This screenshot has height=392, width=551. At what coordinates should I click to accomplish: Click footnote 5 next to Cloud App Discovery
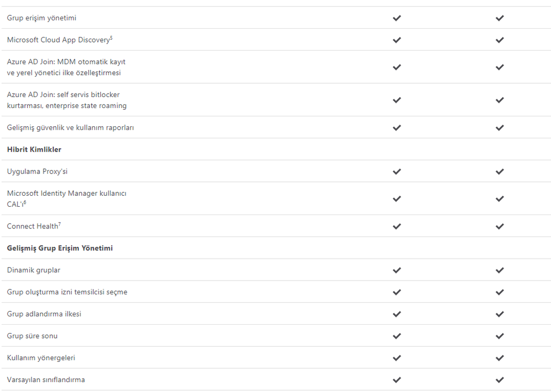tap(111, 37)
